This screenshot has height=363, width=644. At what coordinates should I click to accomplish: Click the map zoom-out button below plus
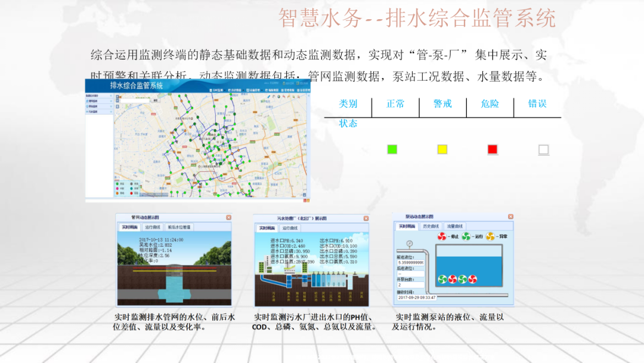tap(117, 101)
